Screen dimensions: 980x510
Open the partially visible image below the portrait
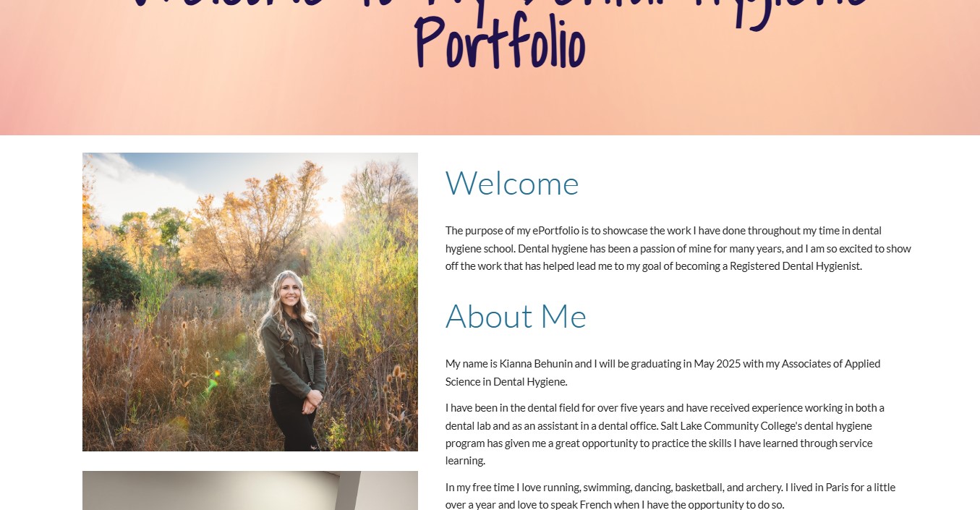[250, 490]
